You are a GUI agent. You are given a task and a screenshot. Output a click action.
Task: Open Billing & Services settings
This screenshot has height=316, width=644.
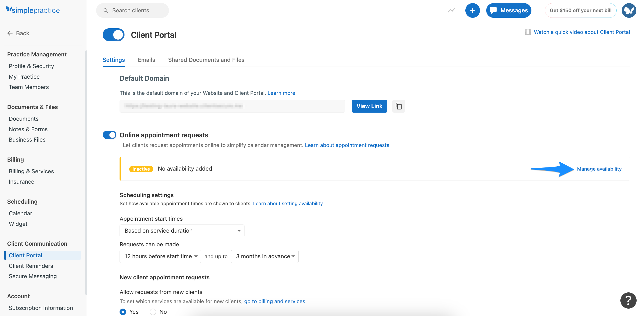pyautogui.click(x=31, y=171)
